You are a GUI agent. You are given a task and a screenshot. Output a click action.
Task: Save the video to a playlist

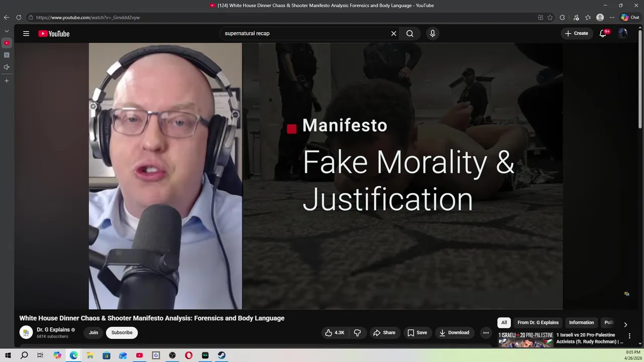pos(417,333)
